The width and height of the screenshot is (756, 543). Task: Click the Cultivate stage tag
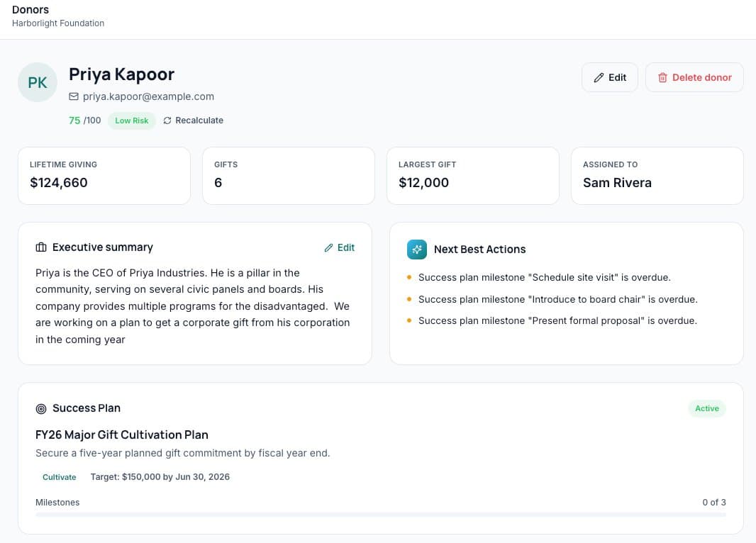tap(60, 477)
